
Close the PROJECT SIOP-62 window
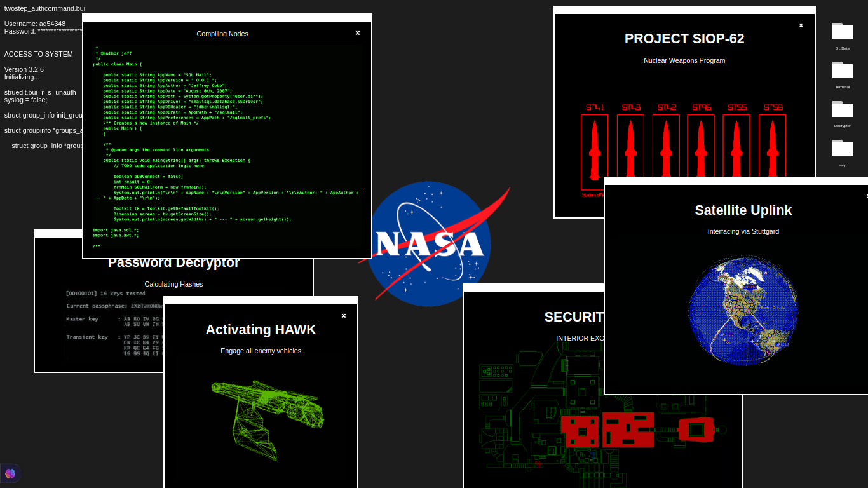pos(801,25)
